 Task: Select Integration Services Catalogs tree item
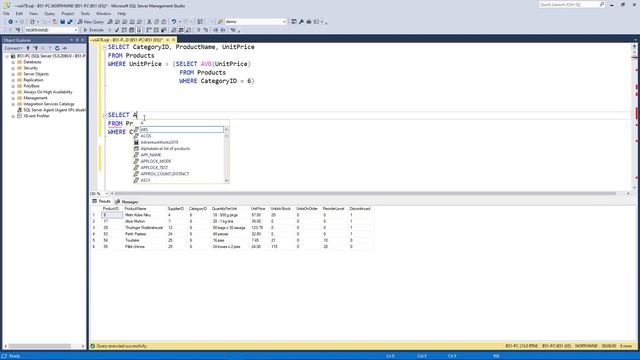click(49, 104)
